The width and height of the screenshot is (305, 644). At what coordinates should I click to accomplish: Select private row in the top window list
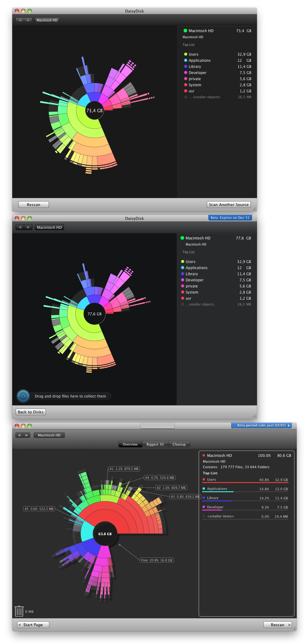[218, 79]
